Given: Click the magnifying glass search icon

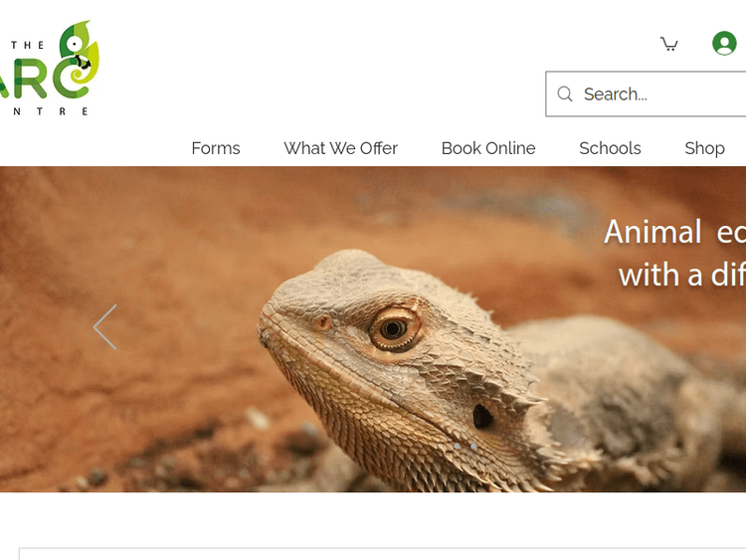Looking at the screenshot, I should point(565,94).
